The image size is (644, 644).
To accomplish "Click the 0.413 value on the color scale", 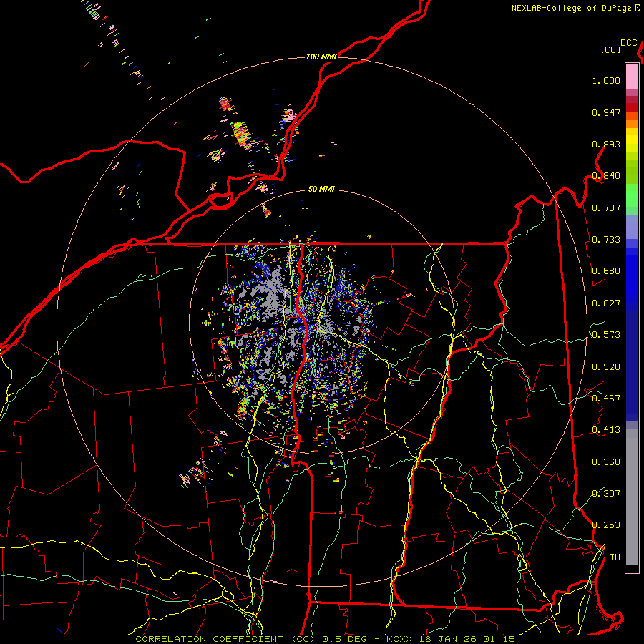I will point(606,430).
